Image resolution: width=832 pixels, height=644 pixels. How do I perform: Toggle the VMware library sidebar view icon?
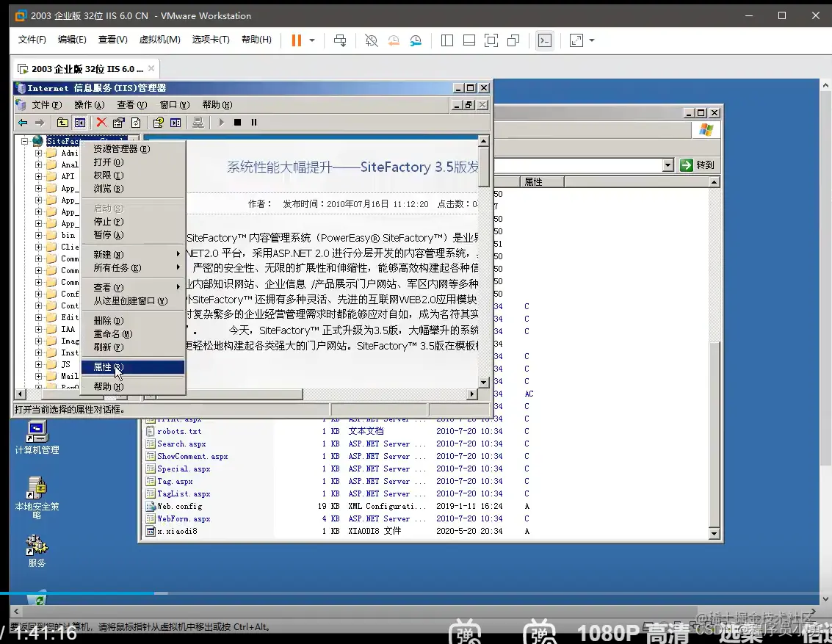tap(447, 40)
